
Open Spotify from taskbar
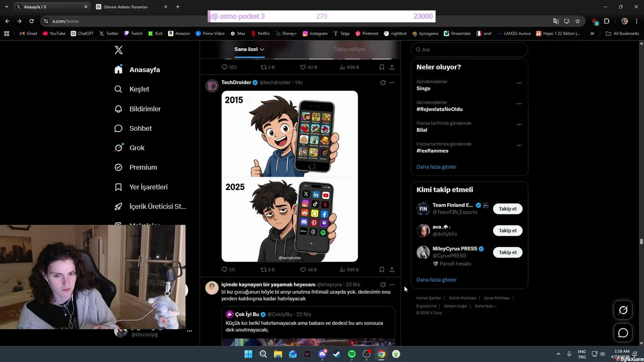pos(352,354)
